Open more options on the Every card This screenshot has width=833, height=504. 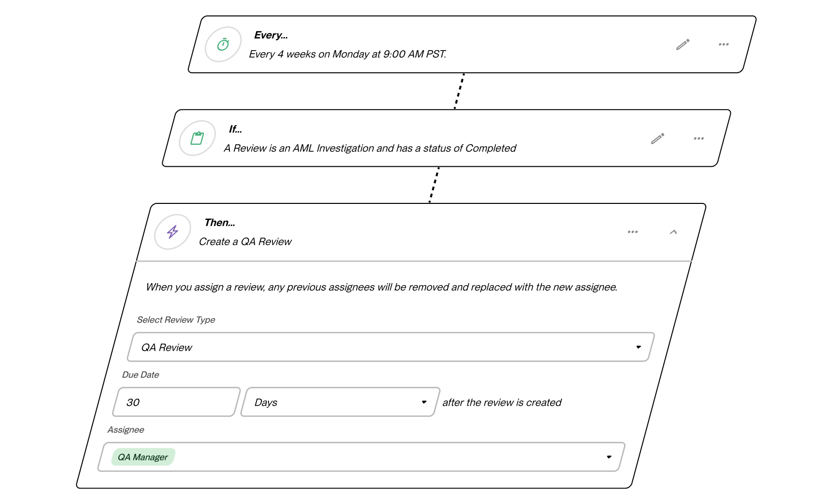[723, 45]
